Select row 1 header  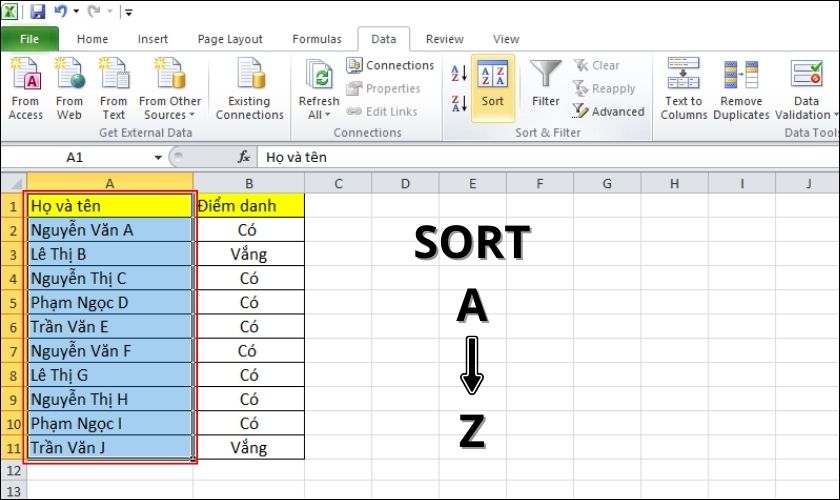point(13,206)
